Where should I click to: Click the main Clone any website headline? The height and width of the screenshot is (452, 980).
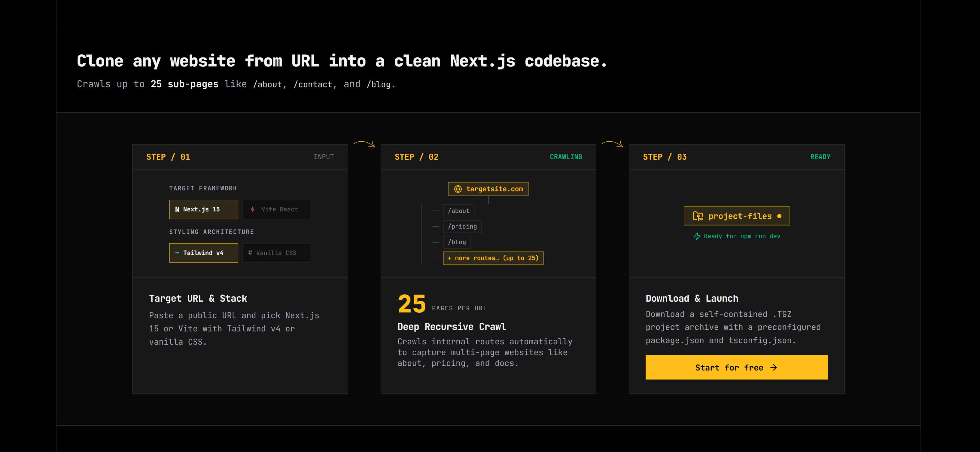pos(342,61)
